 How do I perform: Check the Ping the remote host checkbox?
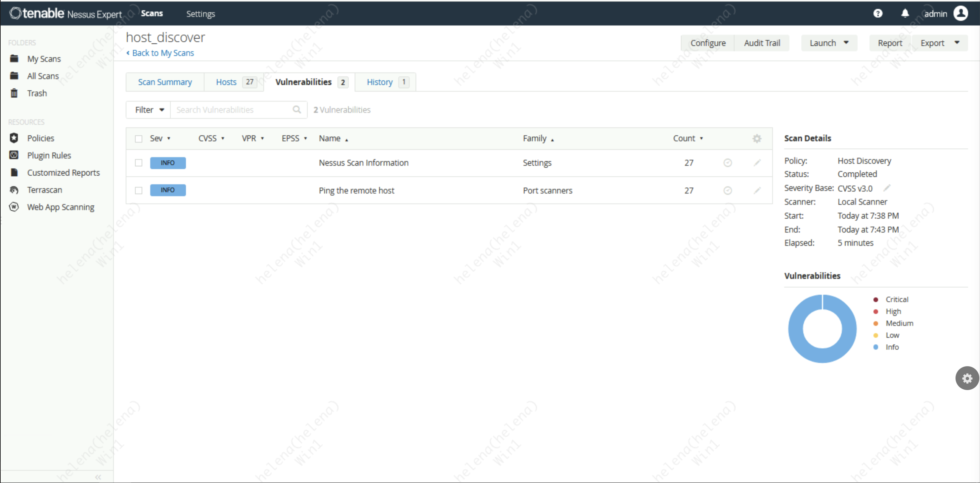(139, 190)
